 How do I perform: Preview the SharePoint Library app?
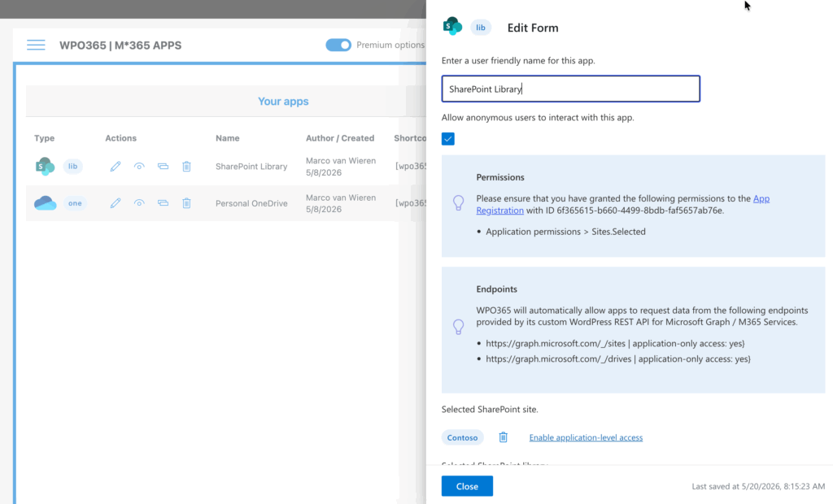click(139, 166)
